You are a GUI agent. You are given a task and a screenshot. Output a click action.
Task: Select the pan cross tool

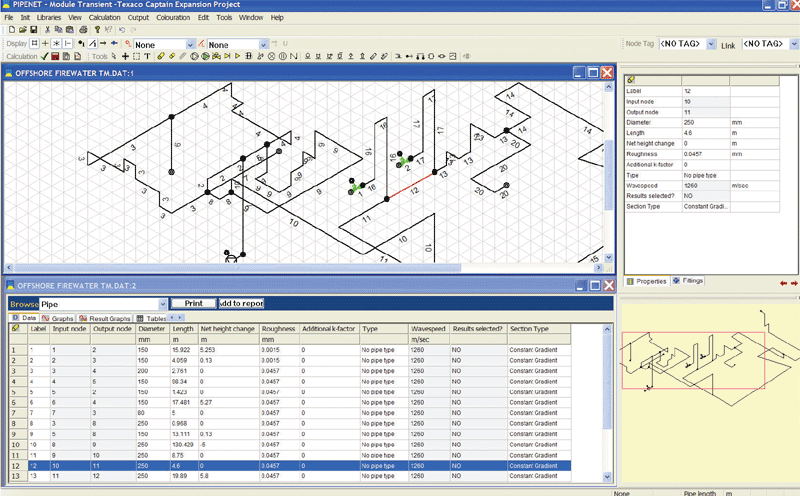tap(125, 56)
